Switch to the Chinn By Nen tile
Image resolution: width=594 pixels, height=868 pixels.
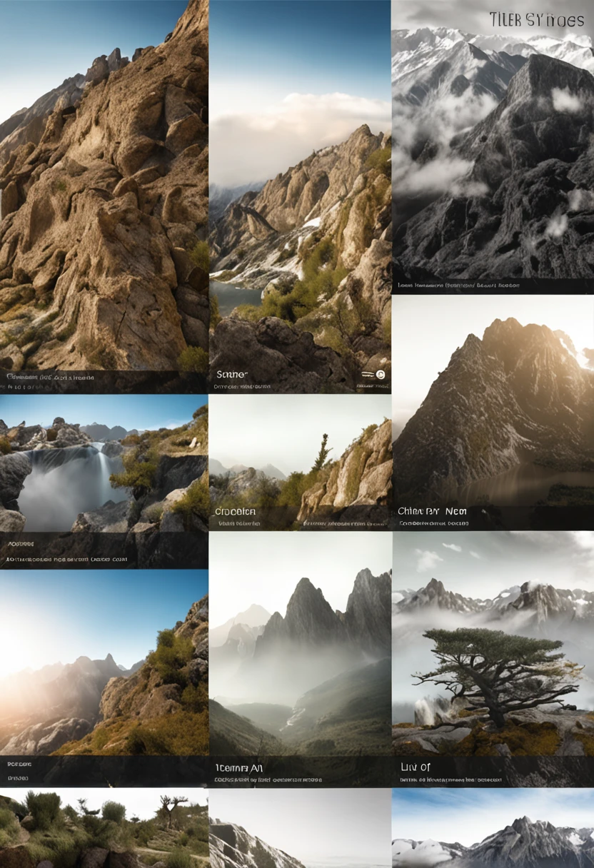pos(493,414)
